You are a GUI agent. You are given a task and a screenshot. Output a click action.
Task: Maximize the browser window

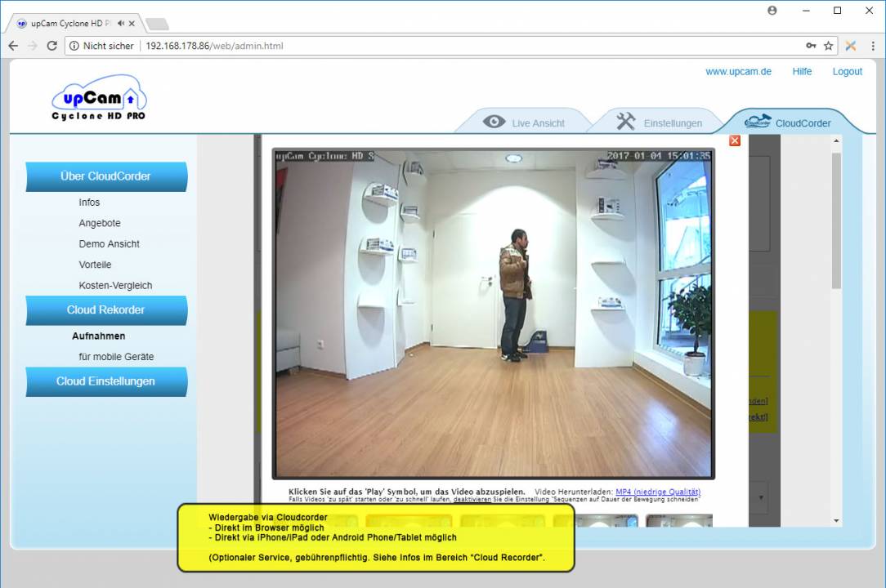(x=838, y=10)
